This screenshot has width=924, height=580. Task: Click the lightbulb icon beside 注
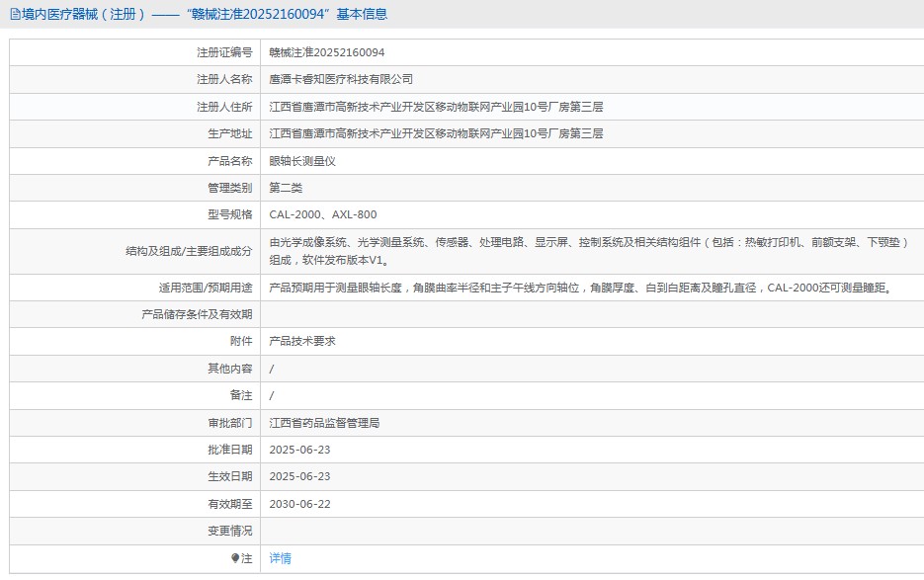click(x=235, y=558)
